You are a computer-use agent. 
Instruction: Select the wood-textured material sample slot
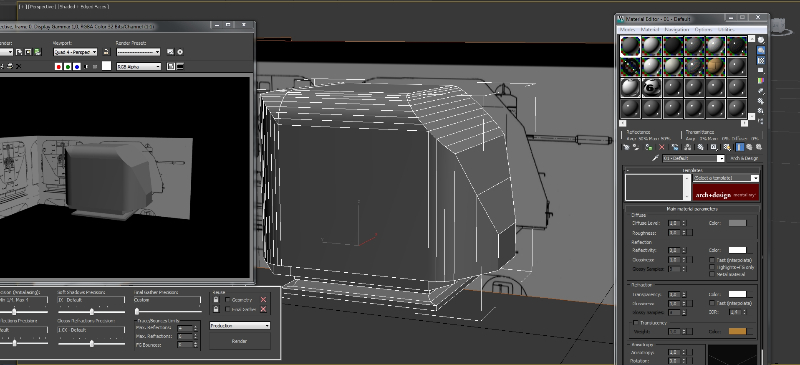click(x=715, y=67)
